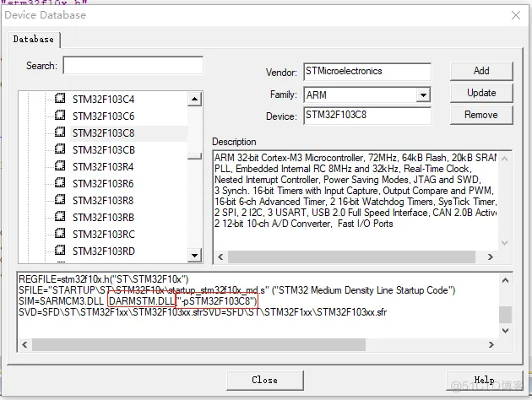Viewport: 532px width, 400px height.
Task: Close the Device Database dialog with X
Action: (x=516, y=15)
